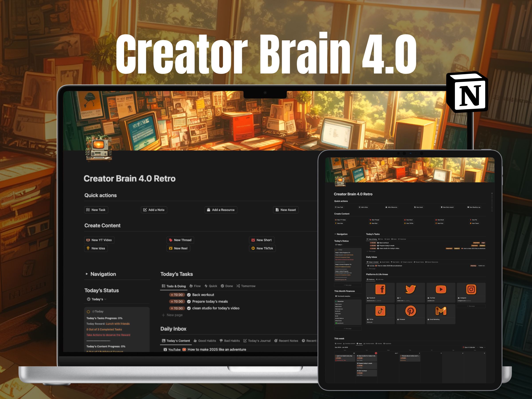
Task: Click the Facebook platform icon
Action: [380, 289]
